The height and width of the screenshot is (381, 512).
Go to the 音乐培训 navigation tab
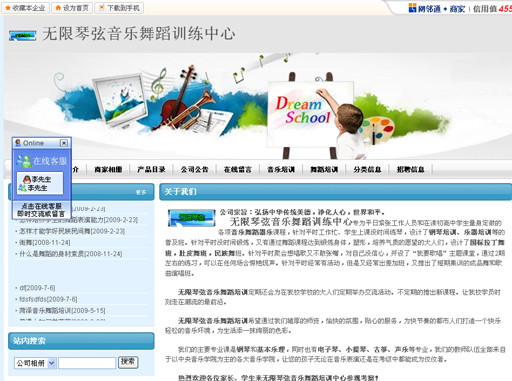click(281, 169)
